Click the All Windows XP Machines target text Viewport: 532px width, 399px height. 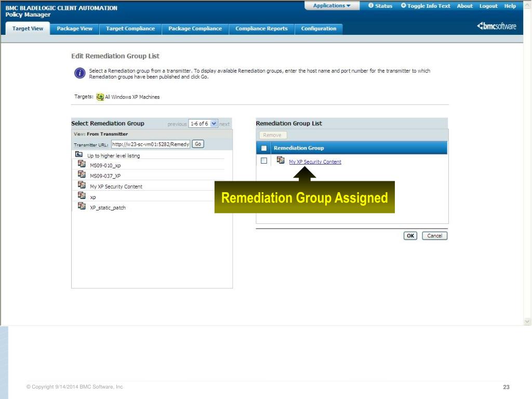coord(132,97)
